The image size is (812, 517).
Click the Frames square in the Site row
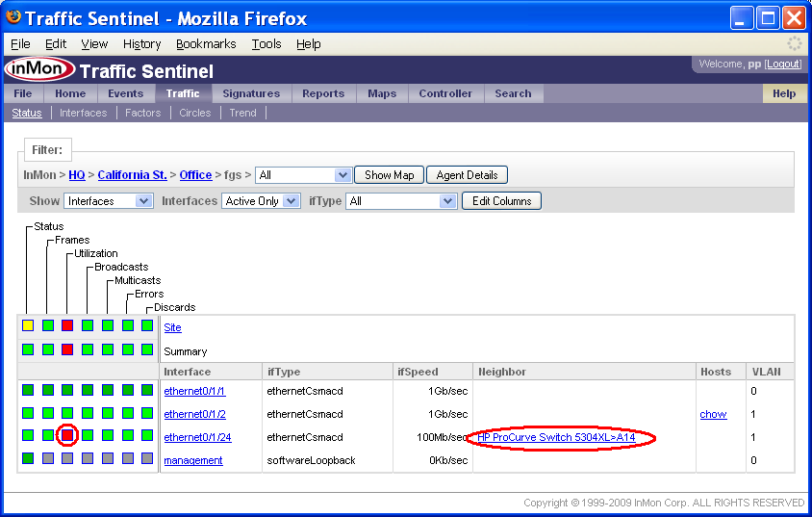[48, 325]
